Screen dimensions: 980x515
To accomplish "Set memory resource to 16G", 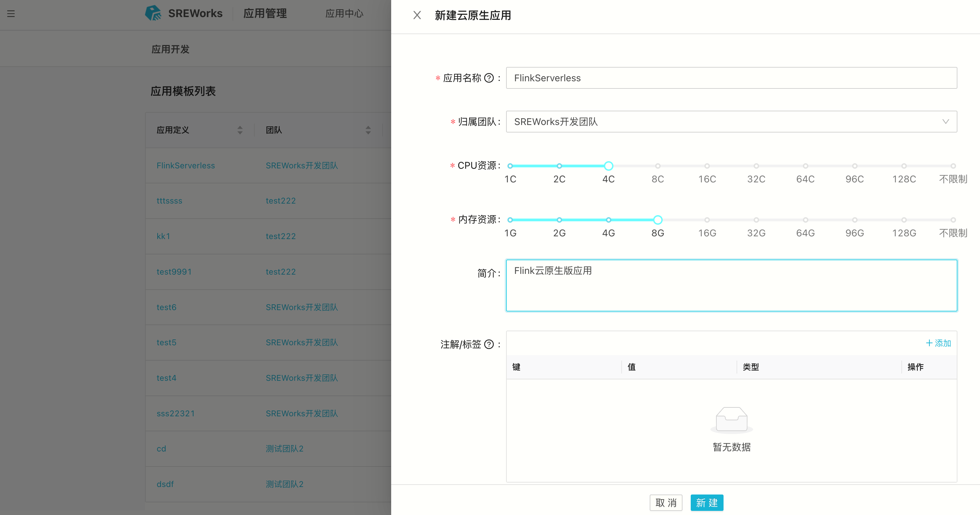I will click(x=707, y=220).
